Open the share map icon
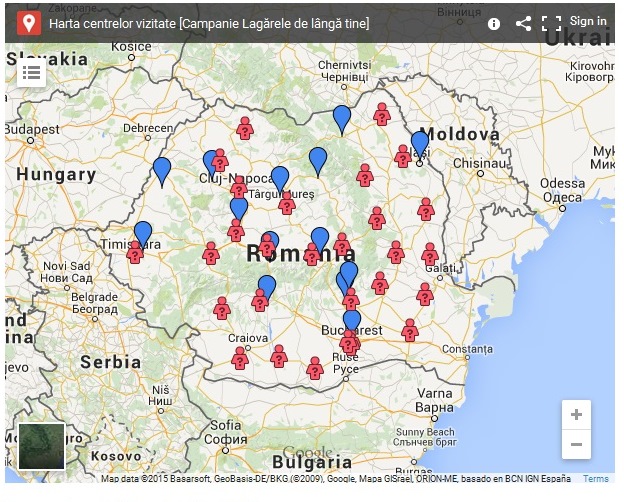This screenshot has width=624, height=502. click(x=523, y=23)
